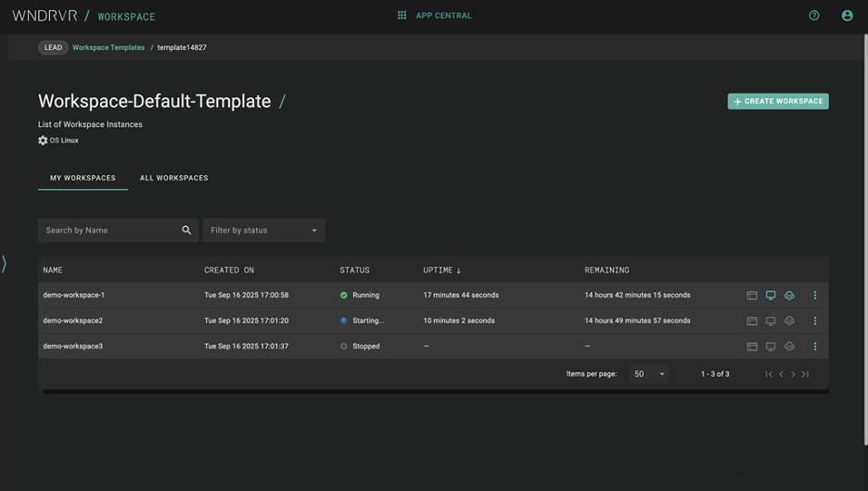This screenshot has height=491, width=868.
Task: Select the My Workspaces tab
Action: [83, 178]
